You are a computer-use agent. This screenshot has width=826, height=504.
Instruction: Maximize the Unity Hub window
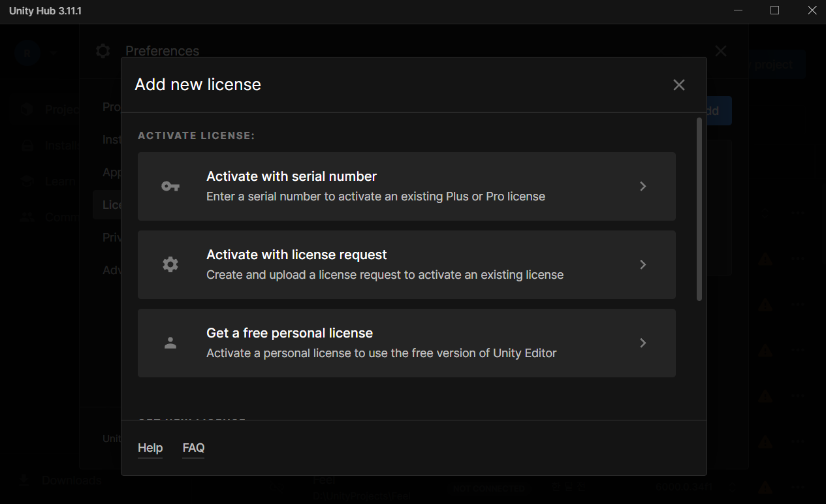pos(774,10)
